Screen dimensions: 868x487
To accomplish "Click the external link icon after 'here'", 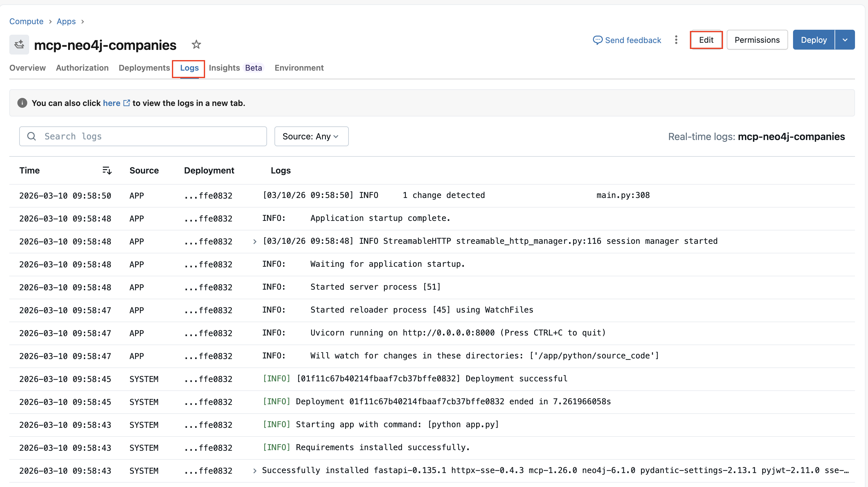I will (127, 103).
